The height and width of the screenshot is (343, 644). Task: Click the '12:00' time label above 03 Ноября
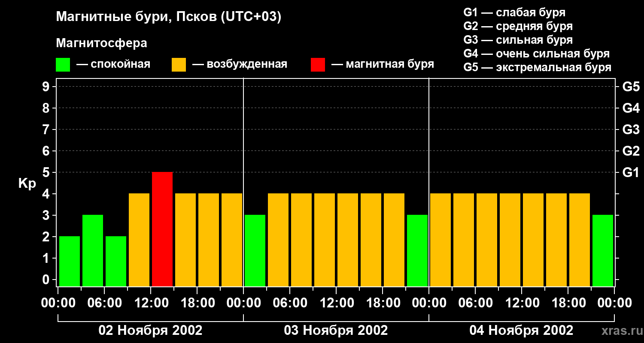[336, 303]
